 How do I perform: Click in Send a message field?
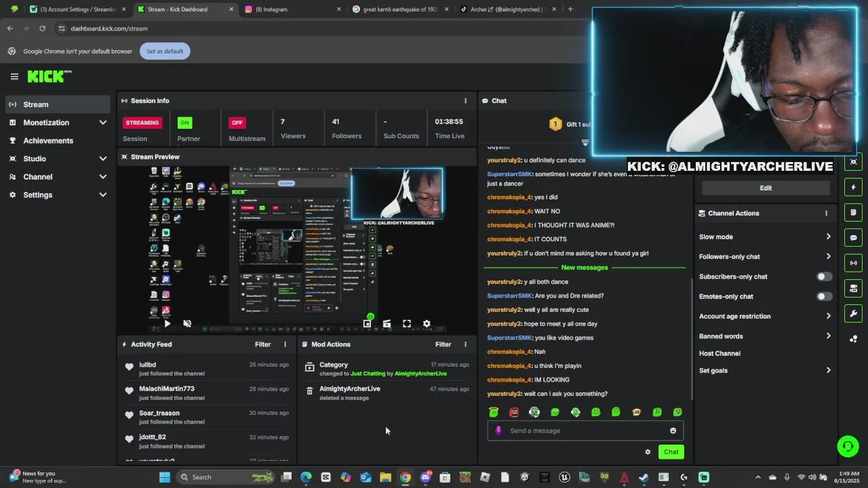585,430
